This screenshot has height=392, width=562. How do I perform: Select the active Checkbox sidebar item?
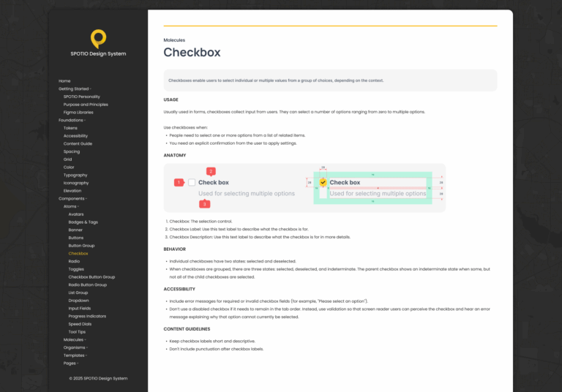pos(78,254)
